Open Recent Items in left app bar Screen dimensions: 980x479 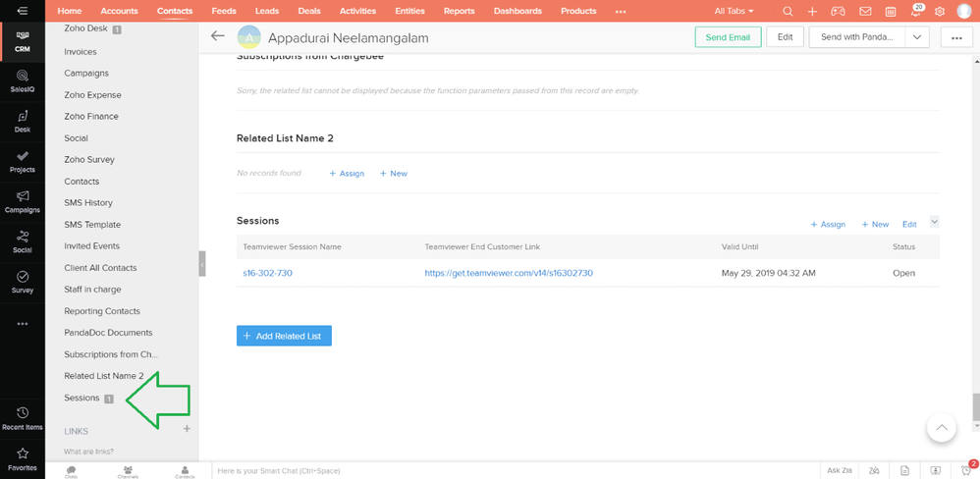click(22, 418)
